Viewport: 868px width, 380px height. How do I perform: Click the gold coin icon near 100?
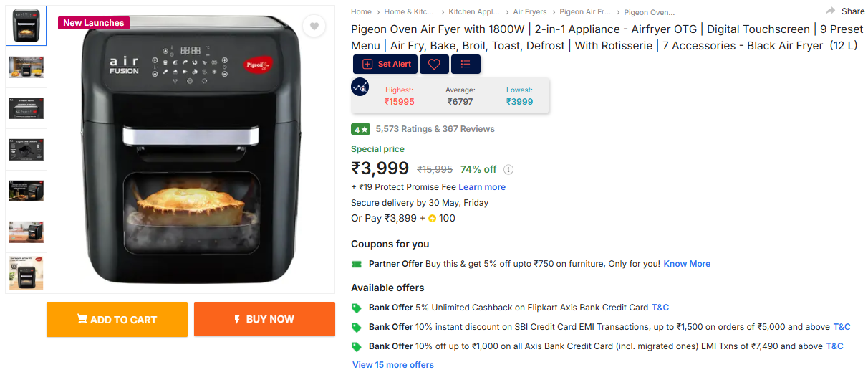[x=433, y=218]
